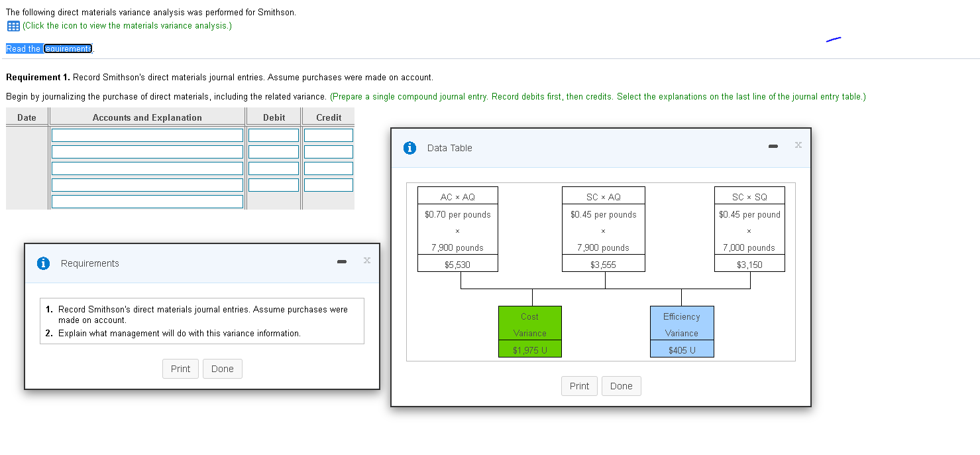Click the info icon on Requirements window
Viewport: 980px width, 455px height.
43,263
